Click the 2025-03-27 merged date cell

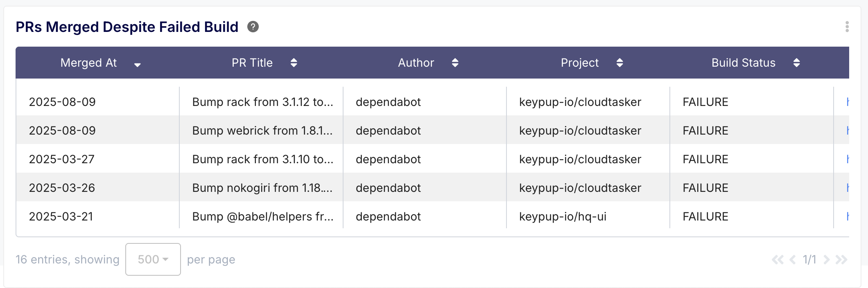point(62,159)
